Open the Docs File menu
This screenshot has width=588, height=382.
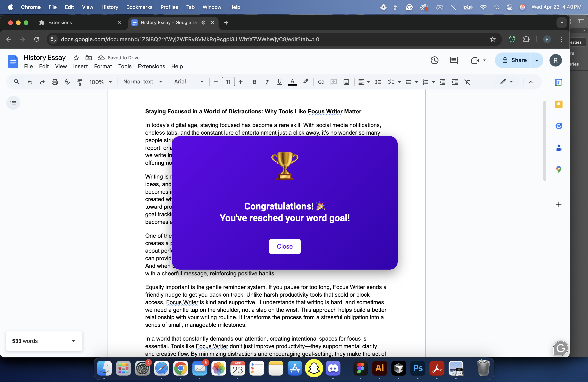[28, 66]
